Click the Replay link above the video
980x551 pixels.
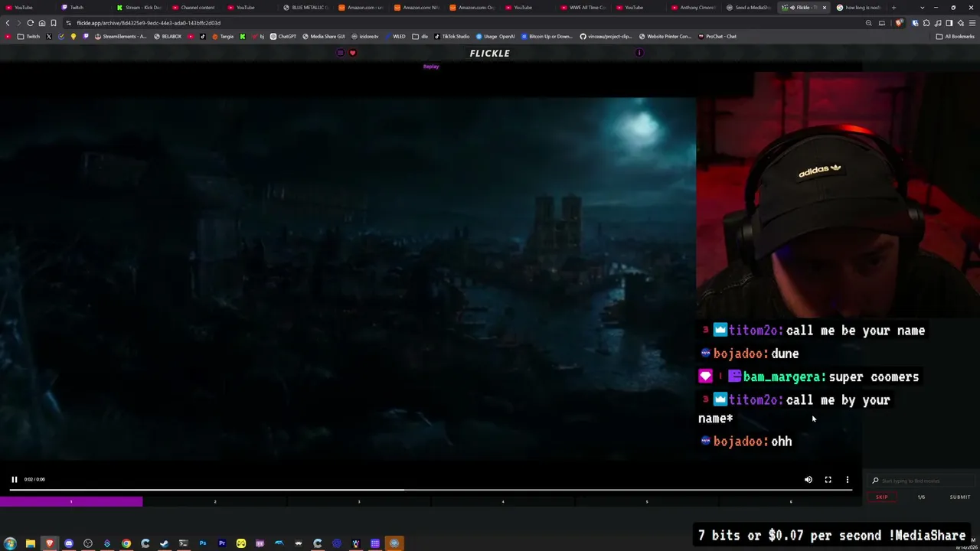click(431, 67)
